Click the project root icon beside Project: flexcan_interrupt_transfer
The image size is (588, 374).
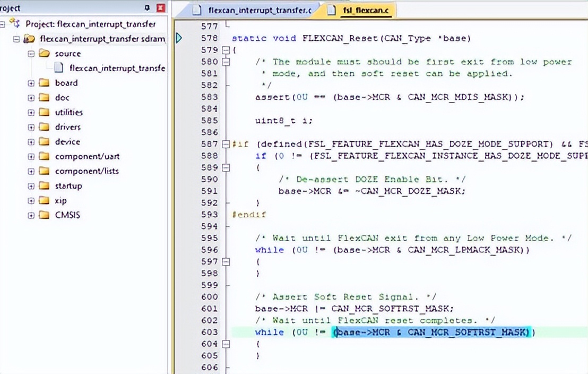[15, 23]
